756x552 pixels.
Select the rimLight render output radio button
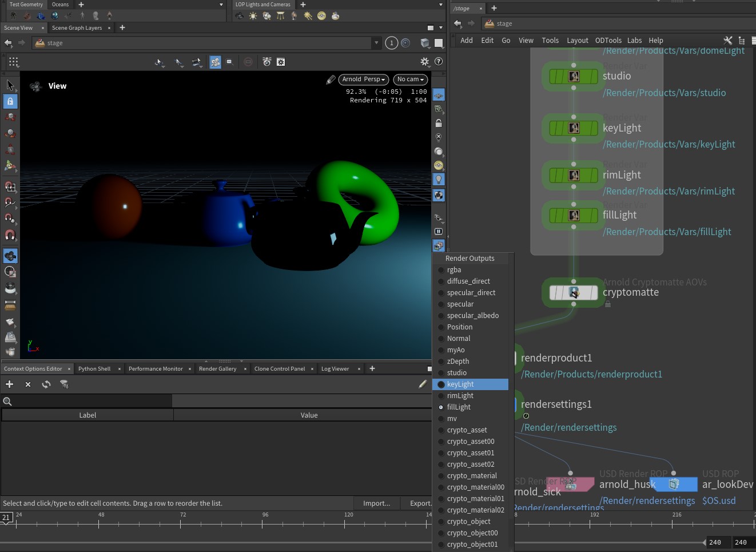click(441, 396)
